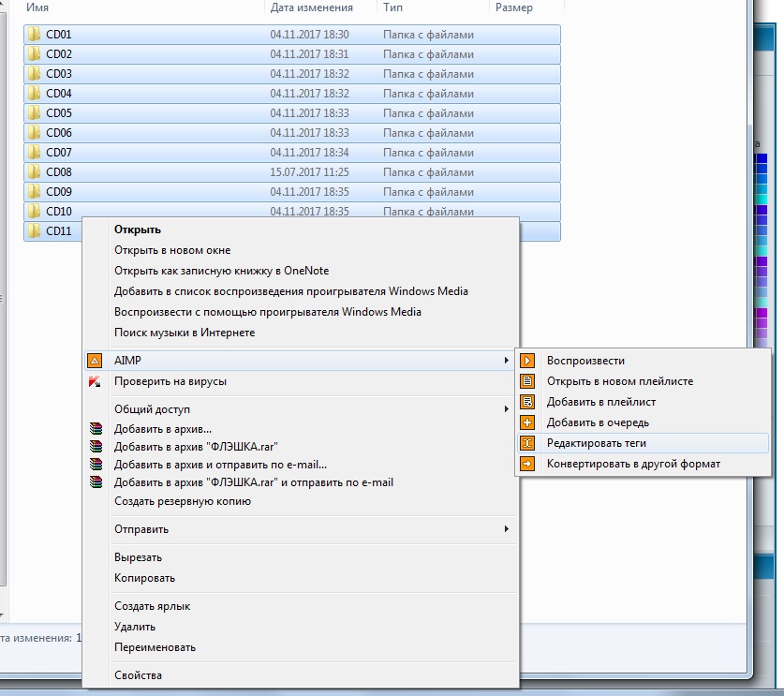Select Свойства in context menu

138,675
